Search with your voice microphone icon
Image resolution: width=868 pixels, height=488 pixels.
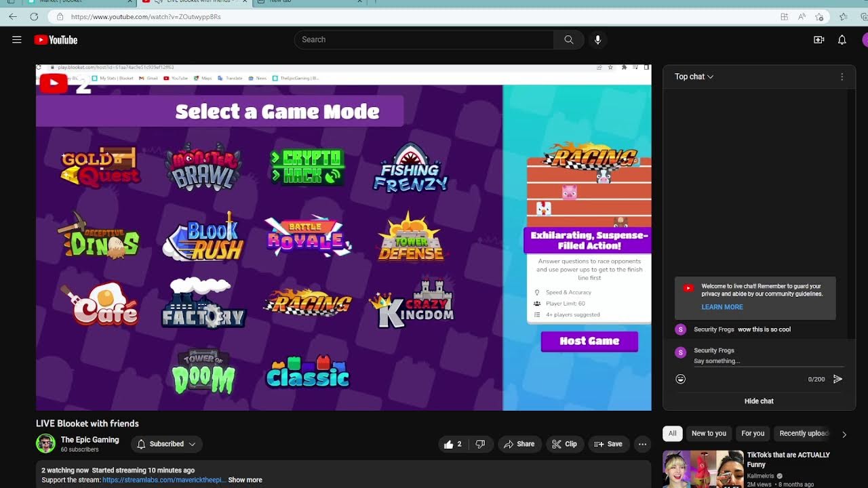point(597,40)
